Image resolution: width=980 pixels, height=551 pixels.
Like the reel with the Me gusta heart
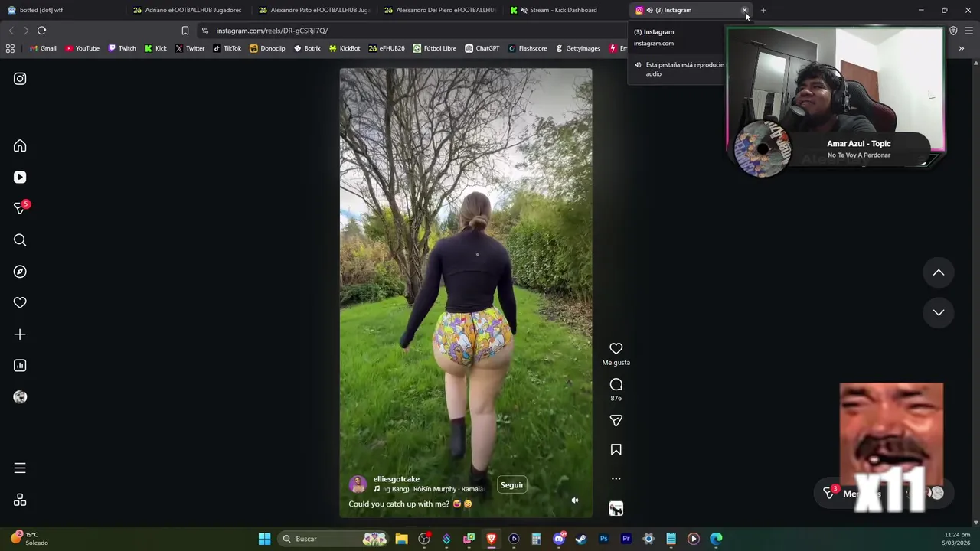[x=616, y=349]
